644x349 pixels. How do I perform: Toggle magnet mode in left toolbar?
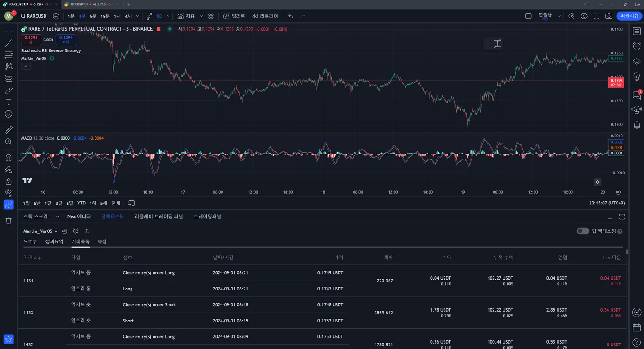click(9, 158)
